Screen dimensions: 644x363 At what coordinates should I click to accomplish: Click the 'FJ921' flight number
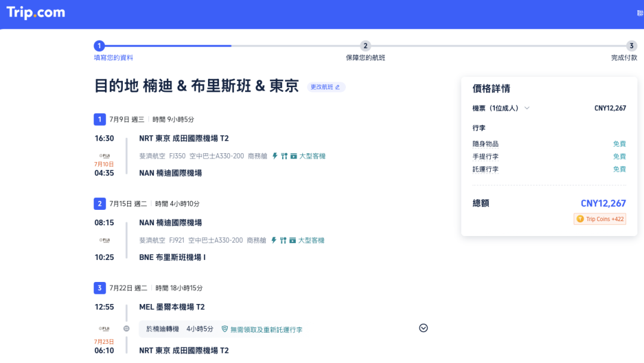[177, 240]
